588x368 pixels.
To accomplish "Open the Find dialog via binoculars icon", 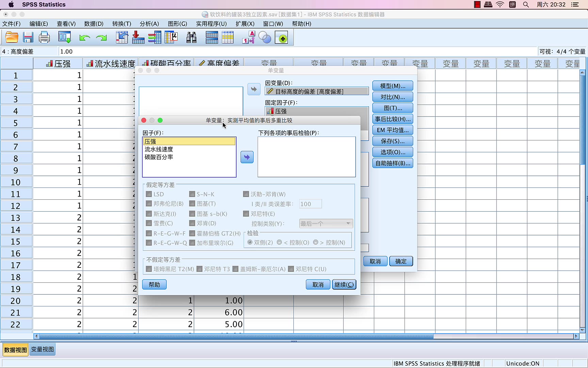I will click(x=192, y=37).
